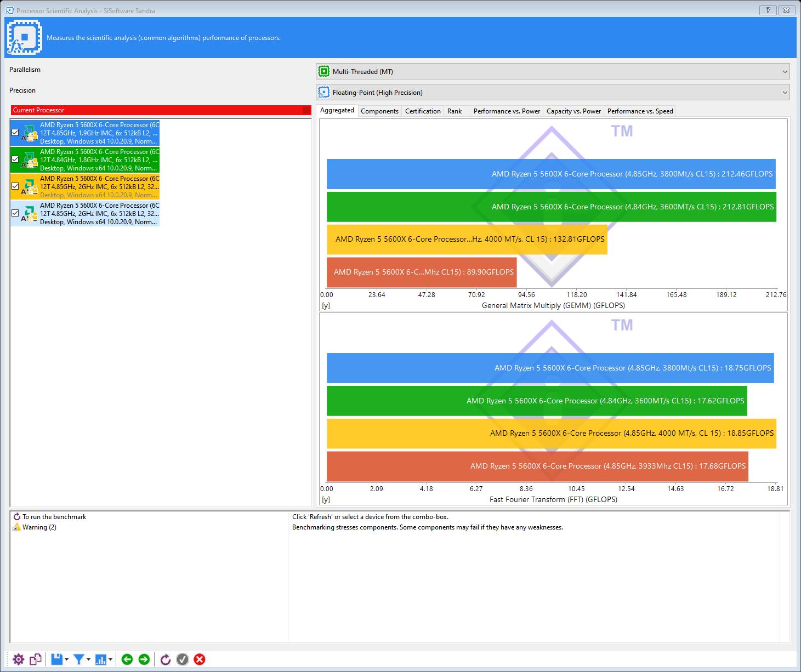Click the warning triangle icon in the message pane
801x672 pixels.
[x=17, y=527]
